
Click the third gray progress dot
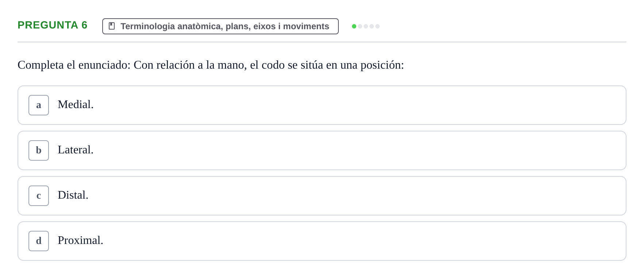coord(366,26)
